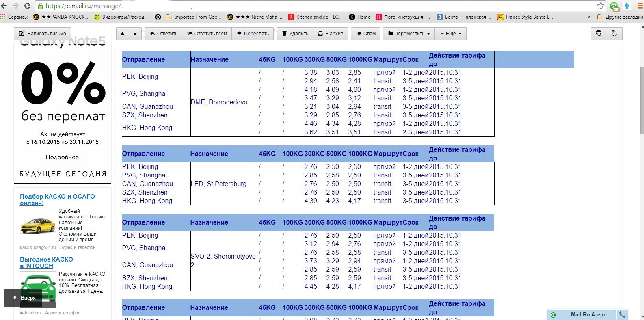The width and height of the screenshot is (644, 320).
Task: Delete the message with Удалить
Action: coord(295,34)
